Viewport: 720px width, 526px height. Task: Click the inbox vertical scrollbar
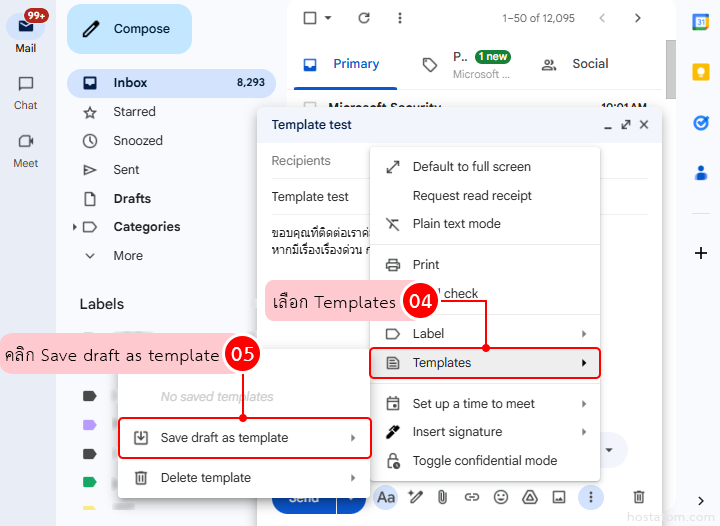point(671,69)
